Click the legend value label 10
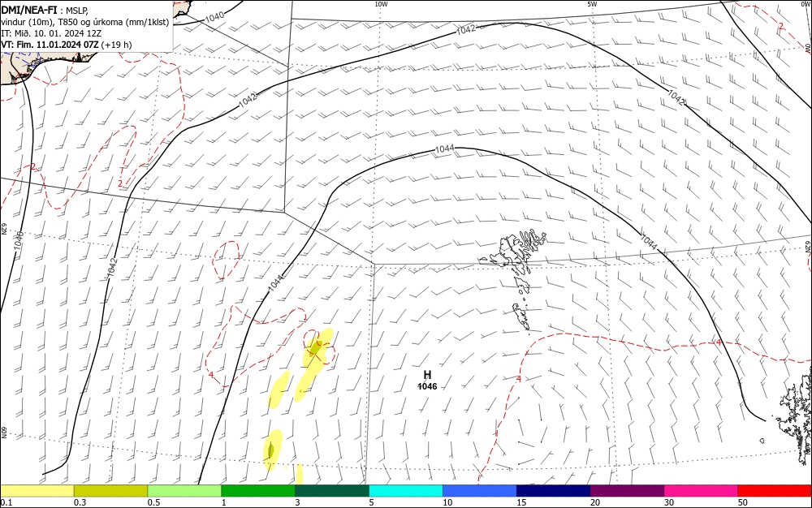The width and height of the screenshot is (812, 508). pos(447,502)
